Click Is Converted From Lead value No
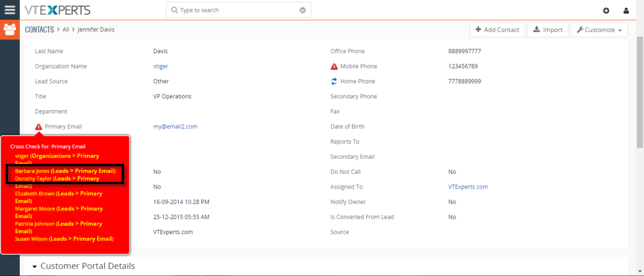 [452, 217]
